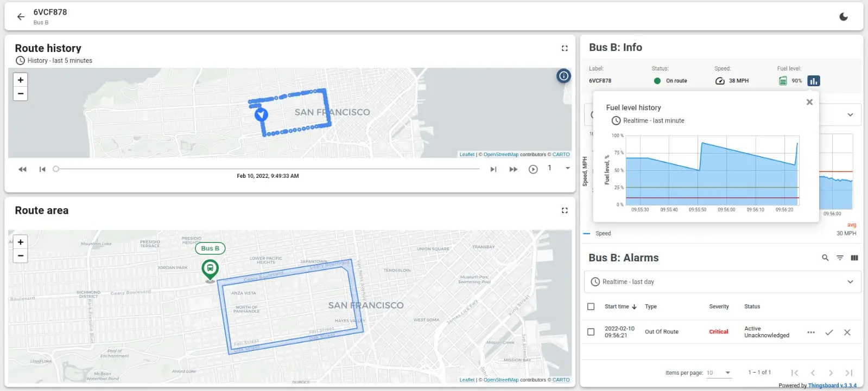This screenshot has height=391, width=868.
Task: Go to first page of alarms
Action: pos(795,373)
